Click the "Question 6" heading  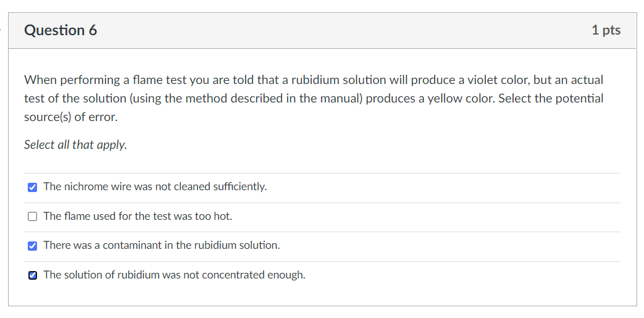pos(61,30)
